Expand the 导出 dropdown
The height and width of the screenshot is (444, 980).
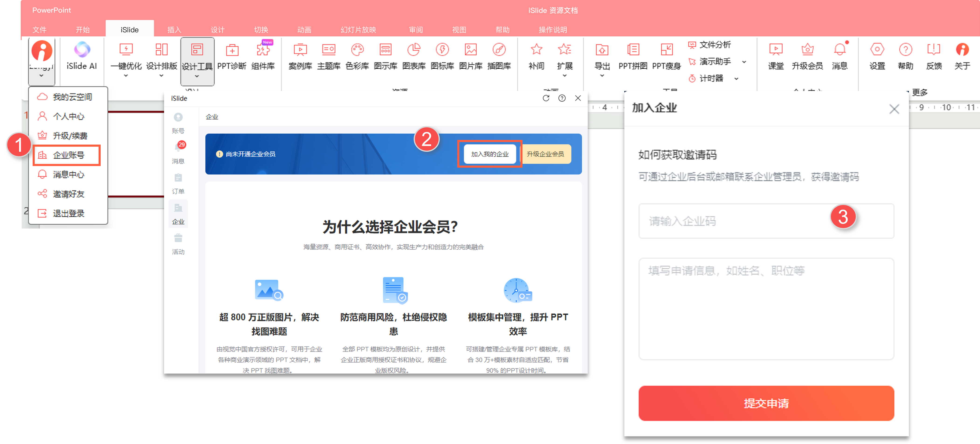pos(602,76)
